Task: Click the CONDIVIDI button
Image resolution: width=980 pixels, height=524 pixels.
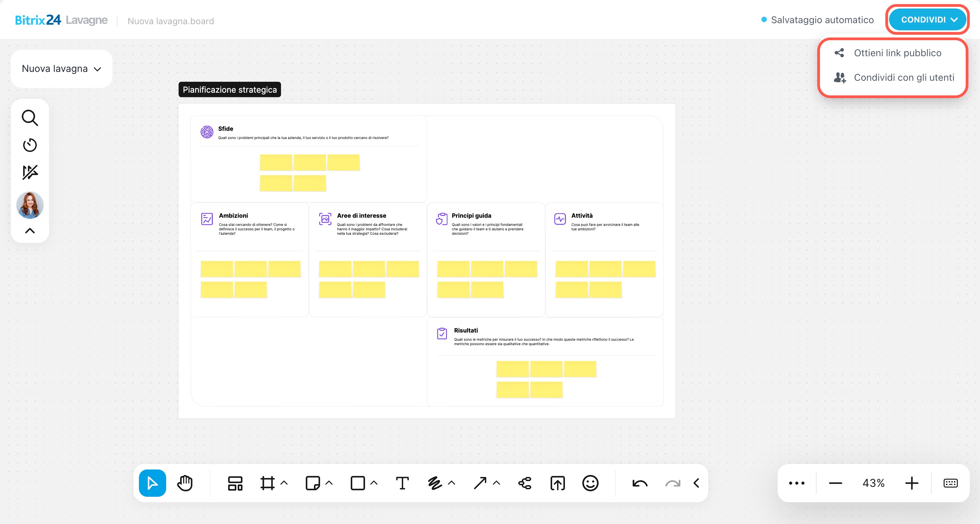Action: [x=928, y=20]
